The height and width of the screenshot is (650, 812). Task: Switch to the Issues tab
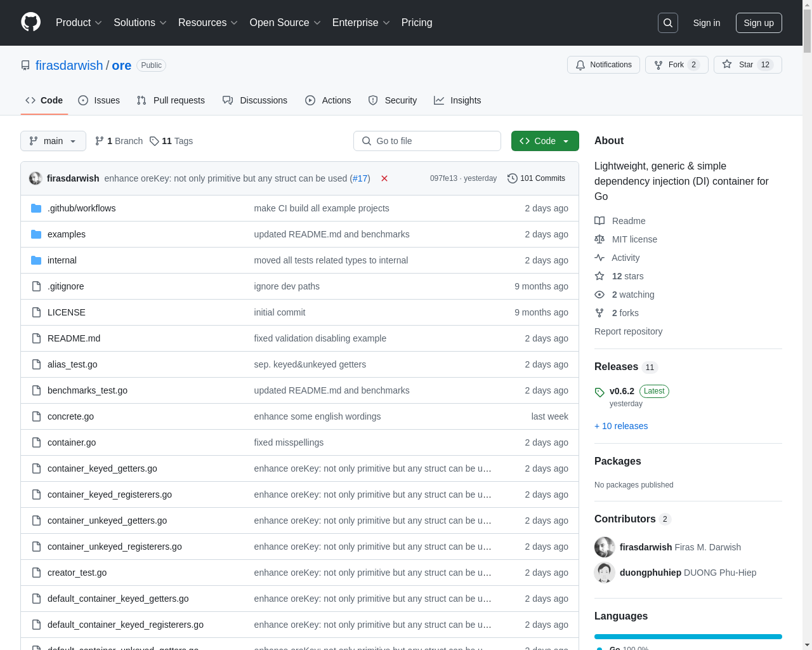99,100
